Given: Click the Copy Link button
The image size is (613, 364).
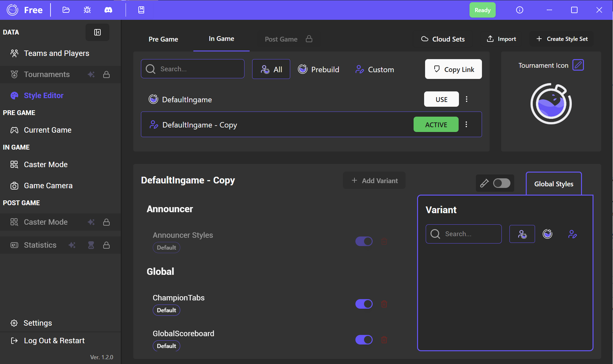Looking at the screenshot, I should (x=453, y=69).
